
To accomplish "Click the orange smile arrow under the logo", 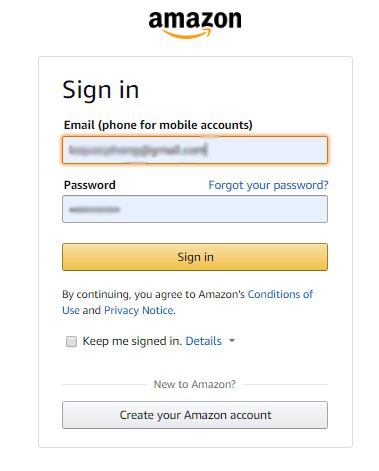I will [187, 34].
